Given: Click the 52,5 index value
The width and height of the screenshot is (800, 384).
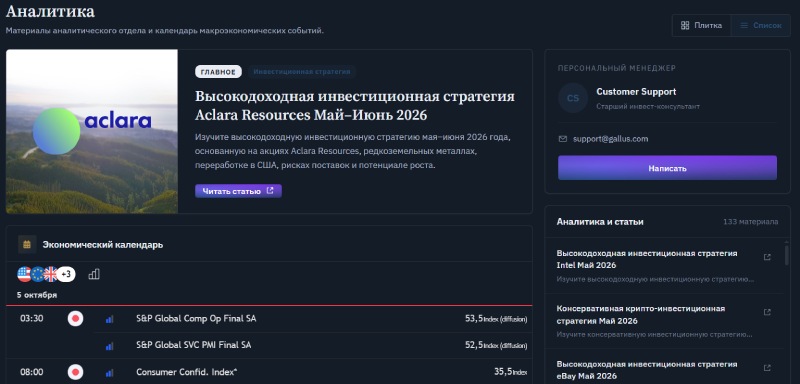Looking at the screenshot, I should click(x=474, y=345).
